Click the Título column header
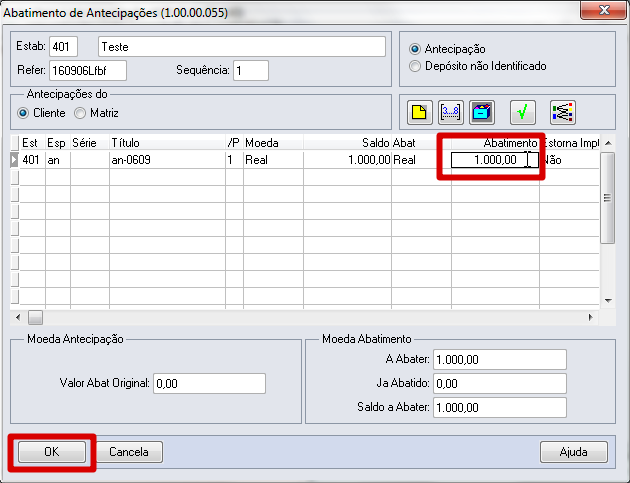Viewport: 630px width, 483px height. coord(167,143)
